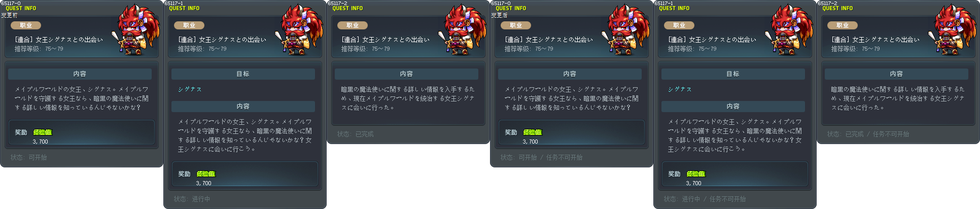Open the シグナス link in the 进行中 / 任务不可开始 panel
The width and height of the screenshot is (980, 209).
coord(680,89)
